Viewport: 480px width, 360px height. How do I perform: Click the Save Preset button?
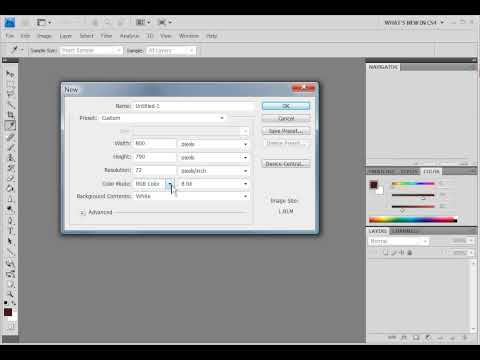click(x=286, y=131)
